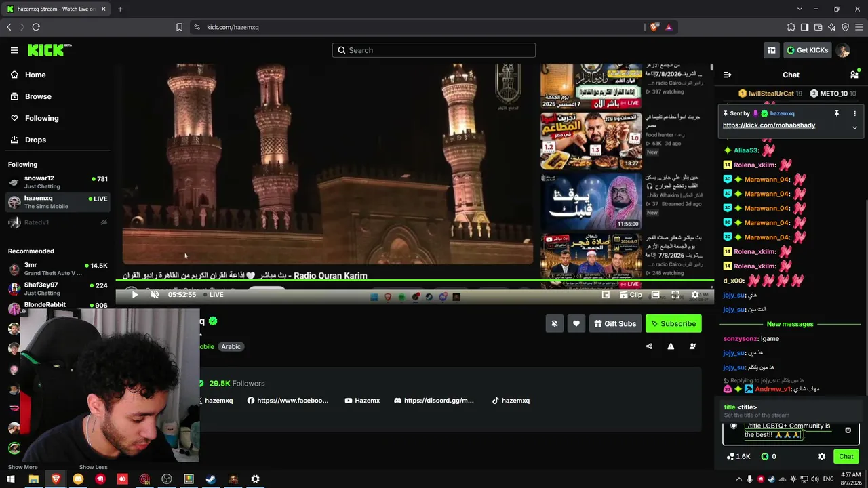Open the emoji picker in chat box
The height and width of the screenshot is (488, 868).
(x=848, y=430)
